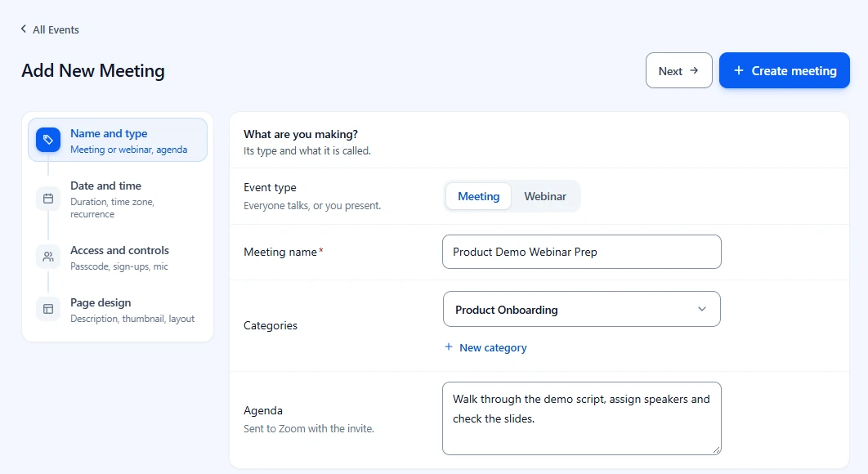Click the 'Event type' label
The image size is (868, 474).
(270, 187)
